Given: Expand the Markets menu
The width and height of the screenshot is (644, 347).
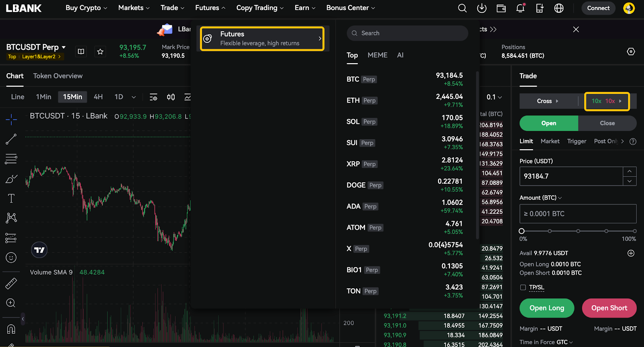Looking at the screenshot, I should [134, 8].
